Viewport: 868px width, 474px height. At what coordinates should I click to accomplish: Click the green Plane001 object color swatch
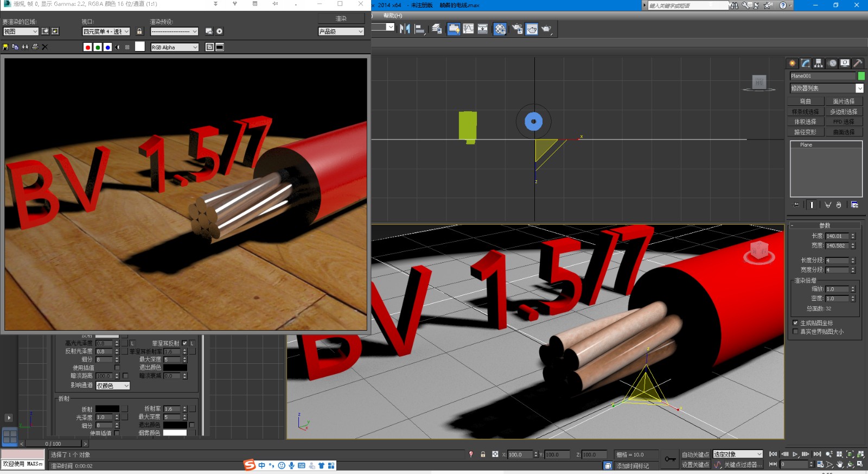[x=861, y=76]
